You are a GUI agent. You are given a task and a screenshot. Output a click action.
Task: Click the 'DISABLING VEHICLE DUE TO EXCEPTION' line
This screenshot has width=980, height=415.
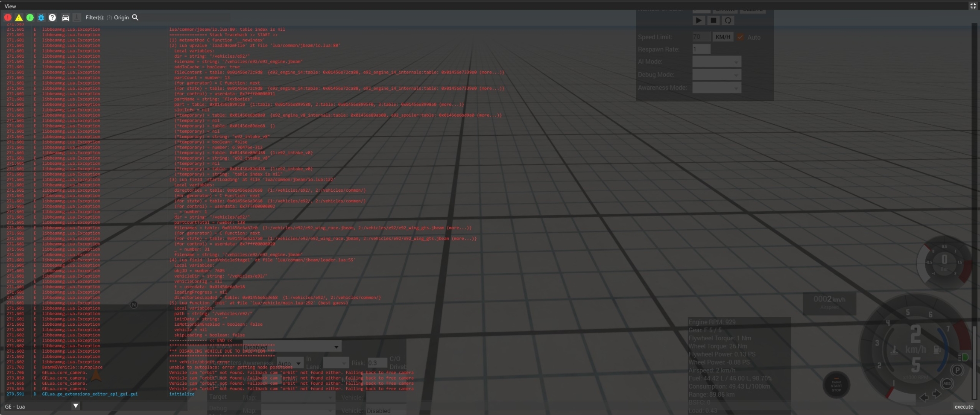[x=222, y=351]
